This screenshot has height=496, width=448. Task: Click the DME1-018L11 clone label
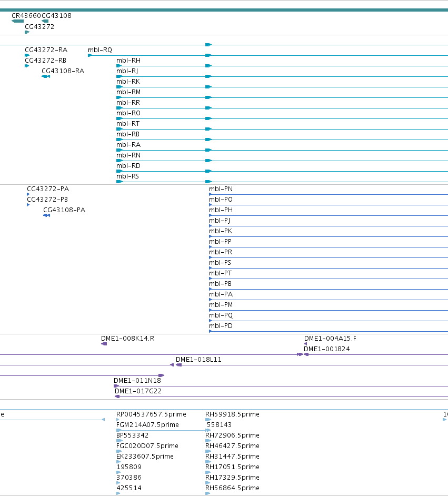pos(198,359)
